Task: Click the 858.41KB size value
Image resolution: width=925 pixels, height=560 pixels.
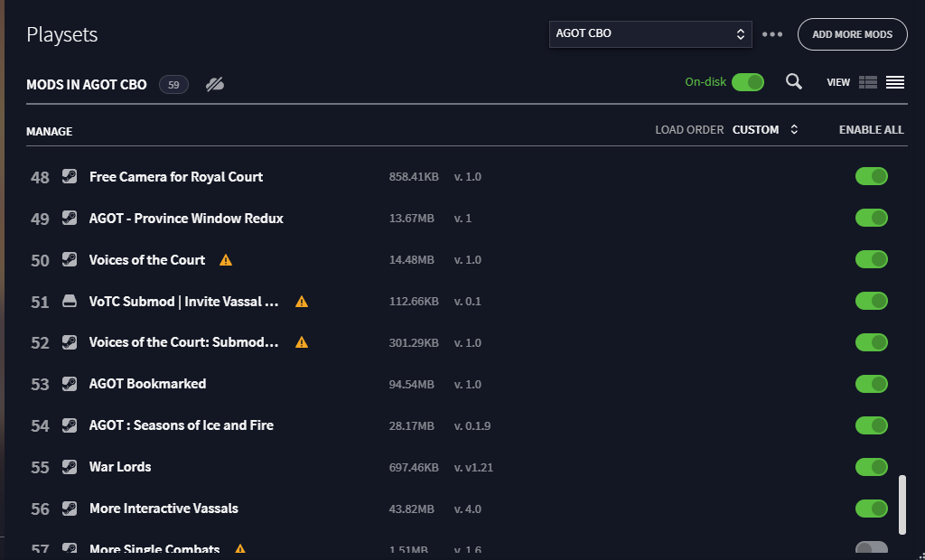Action: pos(414,176)
